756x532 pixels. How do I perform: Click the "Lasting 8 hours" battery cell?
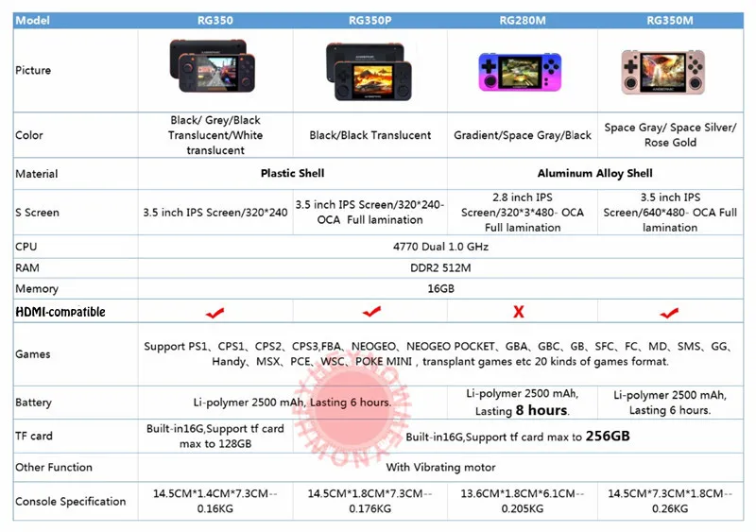[523, 402]
